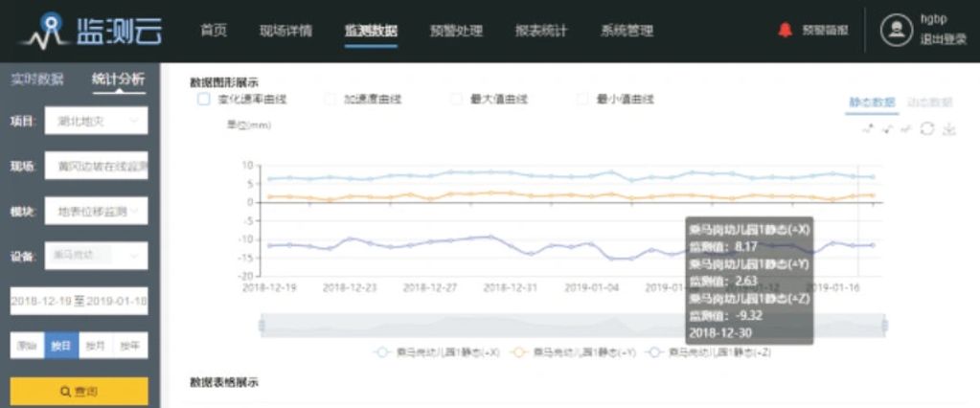The height and width of the screenshot is (408, 980).
Task: Toggle the +Y series legend marker
Action: [x=517, y=352]
